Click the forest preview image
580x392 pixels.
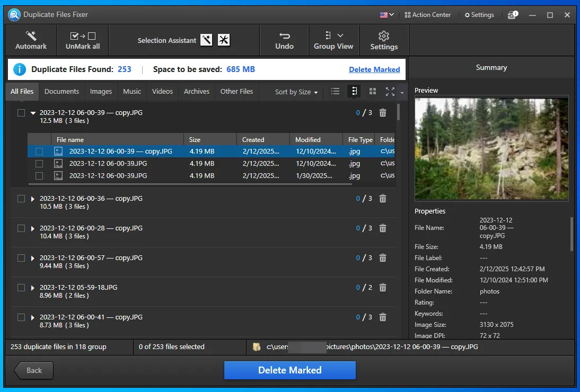pos(491,149)
